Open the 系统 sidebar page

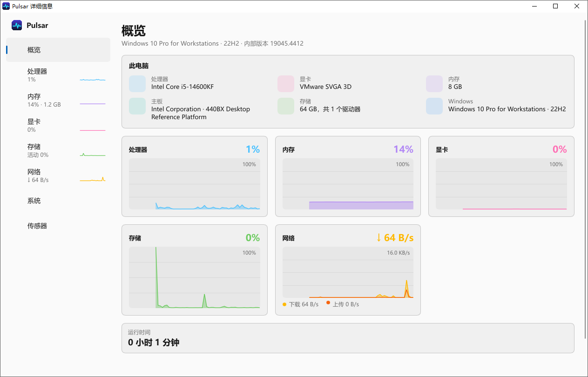pyautogui.click(x=58, y=201)
